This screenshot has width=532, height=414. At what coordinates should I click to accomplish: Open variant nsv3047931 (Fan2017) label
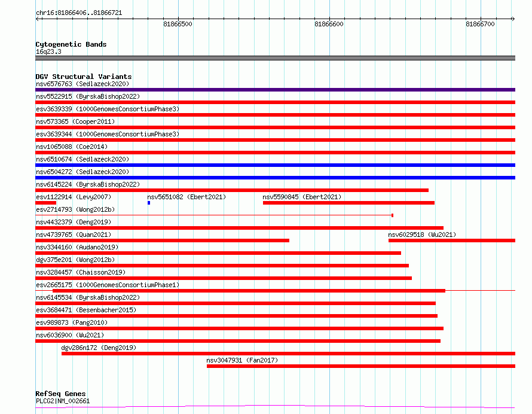[x=242, y=360]
